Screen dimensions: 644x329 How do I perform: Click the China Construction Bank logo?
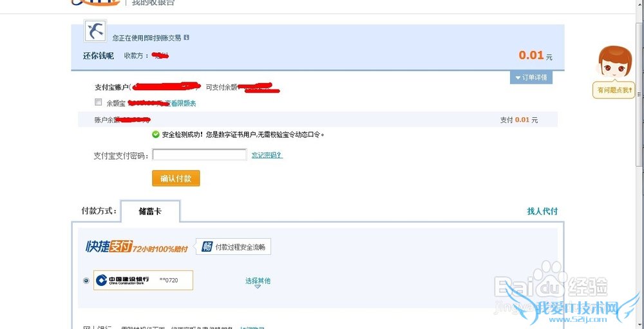tap(123, 280)
